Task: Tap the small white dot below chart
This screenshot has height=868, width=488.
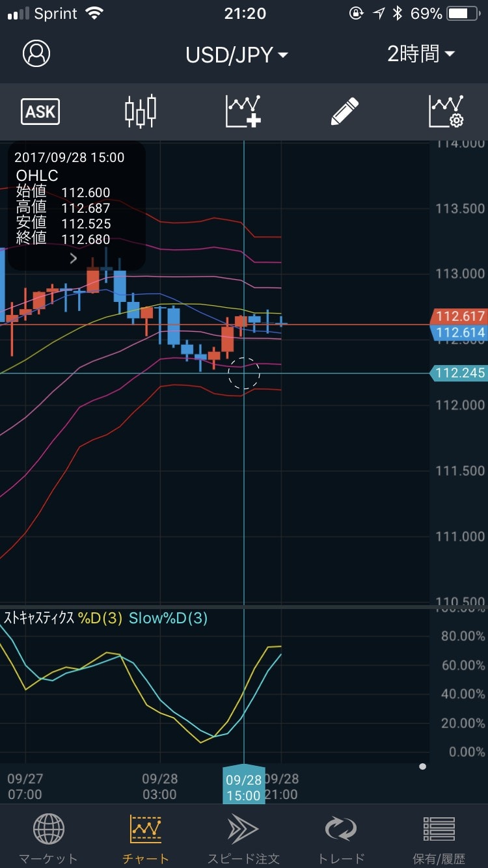Action: click(x=423, y=766)
